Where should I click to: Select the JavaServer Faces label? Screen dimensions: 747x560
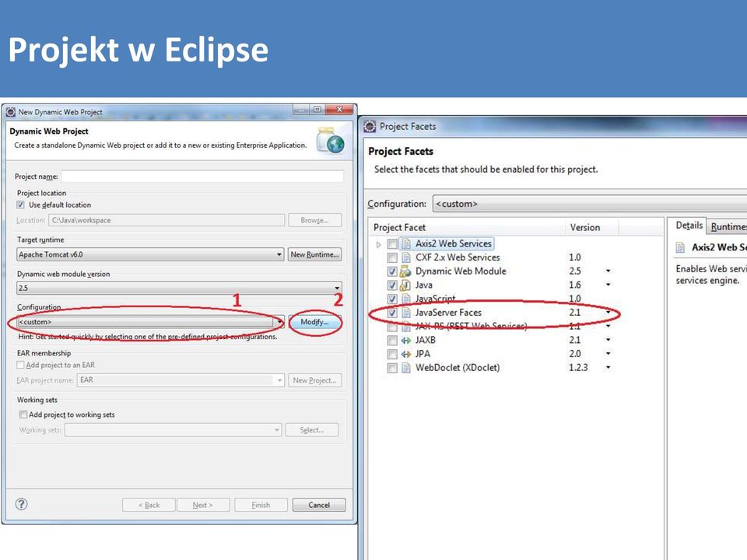point(448,313)
